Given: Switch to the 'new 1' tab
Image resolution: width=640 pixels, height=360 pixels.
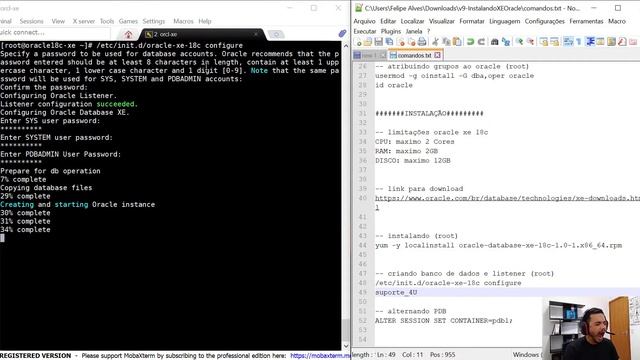Looking at the screenshot, I should click(x=369, y=55).
